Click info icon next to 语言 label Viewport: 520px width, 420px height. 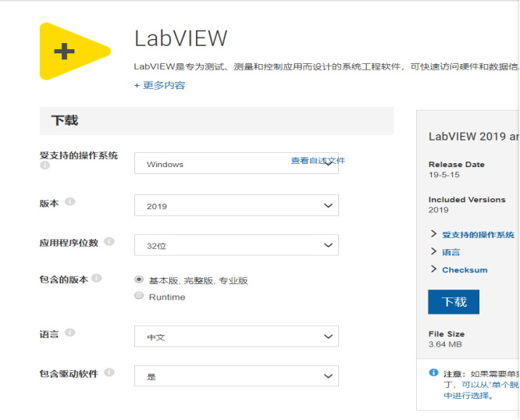69,333
